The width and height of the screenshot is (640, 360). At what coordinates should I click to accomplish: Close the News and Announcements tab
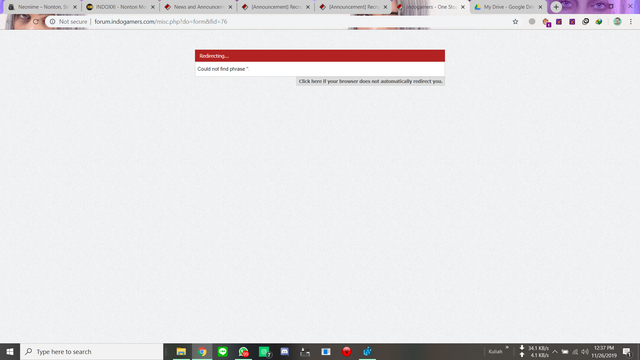[x=230, y=7]
